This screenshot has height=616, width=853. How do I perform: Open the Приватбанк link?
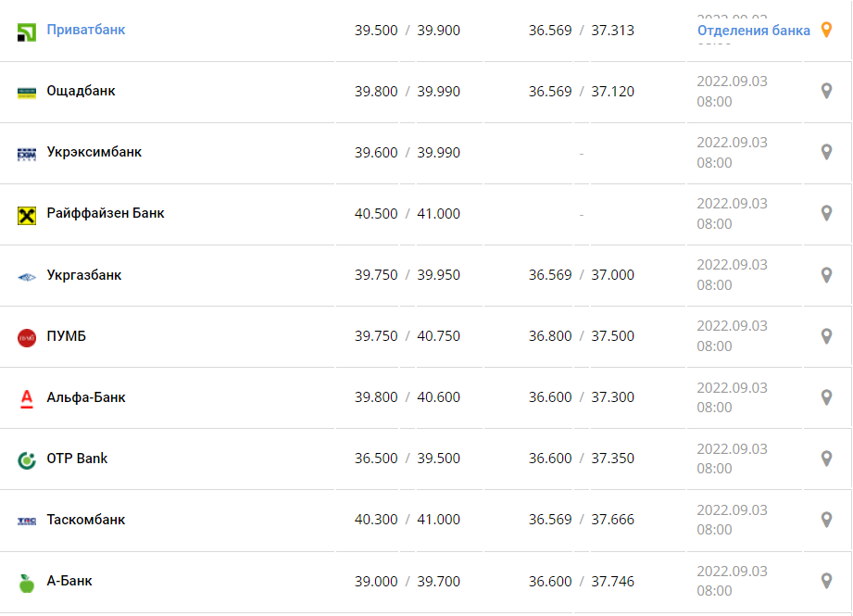click(85, 30)
